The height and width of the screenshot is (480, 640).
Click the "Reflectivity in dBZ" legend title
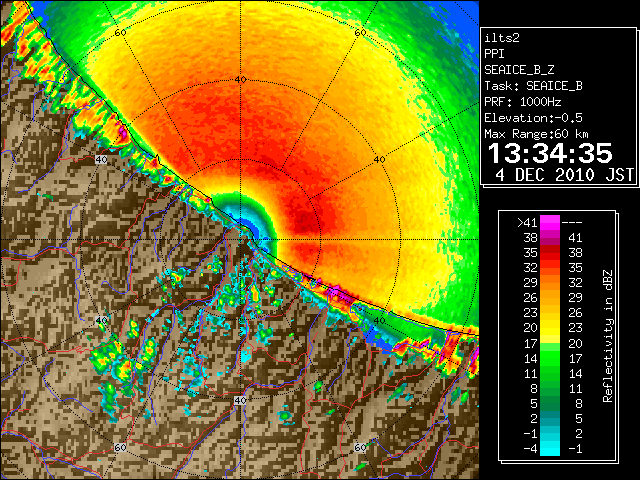[608, 336]
